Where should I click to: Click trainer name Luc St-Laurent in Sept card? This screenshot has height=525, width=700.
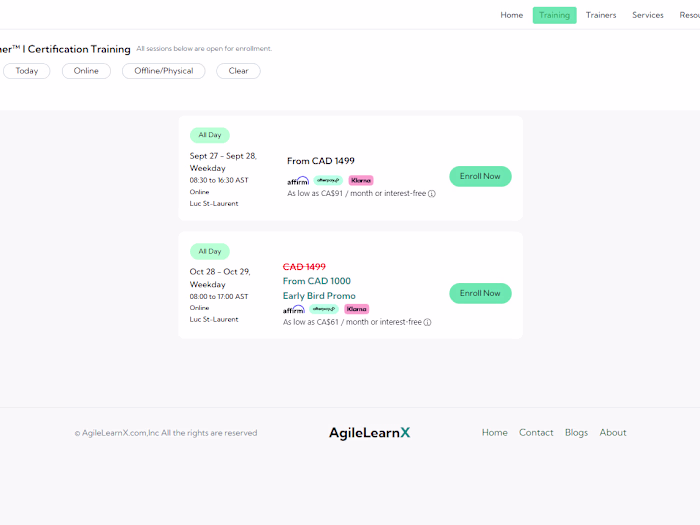(214, 204)
